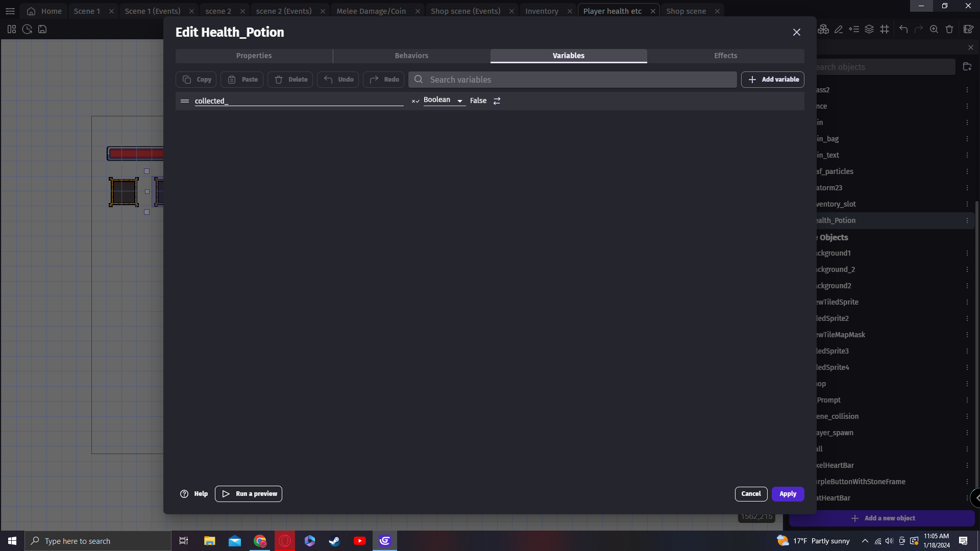Viewport: 980px width, 551px height.
Task: Click Run a preview
Action: pos(249,494)
